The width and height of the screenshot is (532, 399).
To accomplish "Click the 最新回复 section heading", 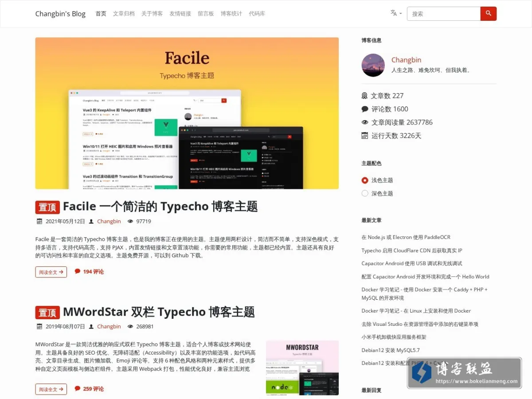I will (372, 390).
